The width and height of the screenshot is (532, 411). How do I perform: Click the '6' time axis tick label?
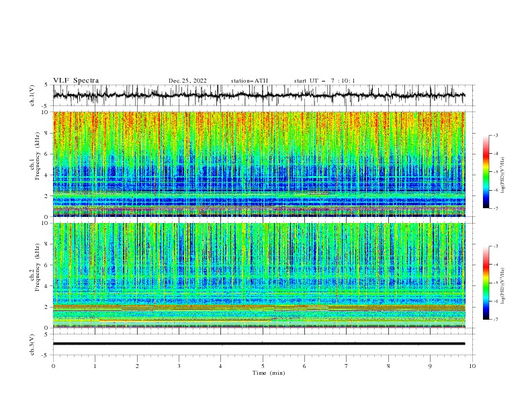tap(304, 366)
